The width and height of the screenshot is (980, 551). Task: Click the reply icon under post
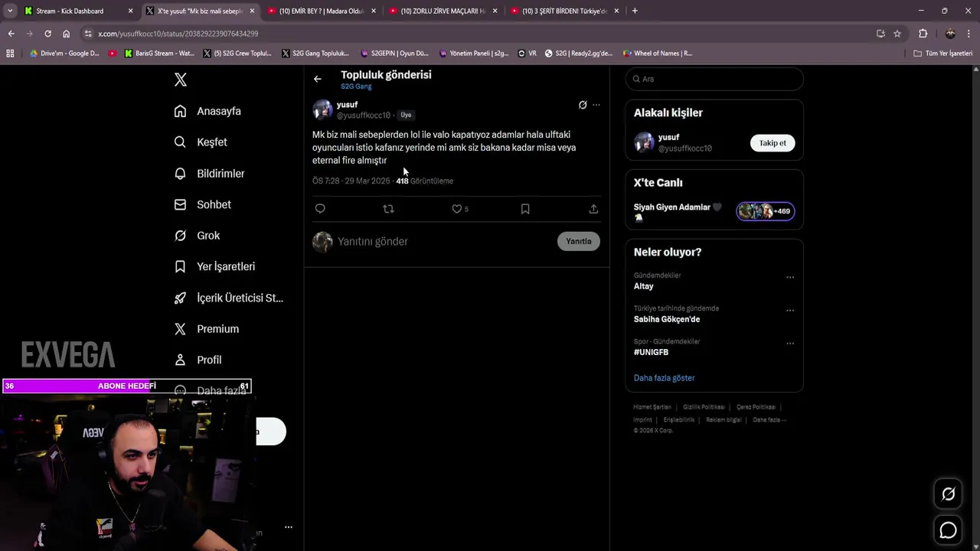click(320, 209)
